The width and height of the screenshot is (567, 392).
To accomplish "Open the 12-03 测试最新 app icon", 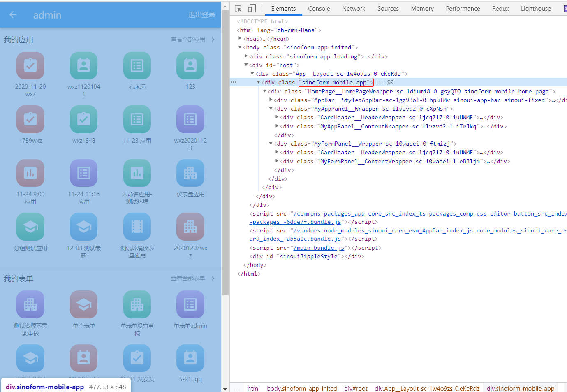I will click(x=84, y=227).
